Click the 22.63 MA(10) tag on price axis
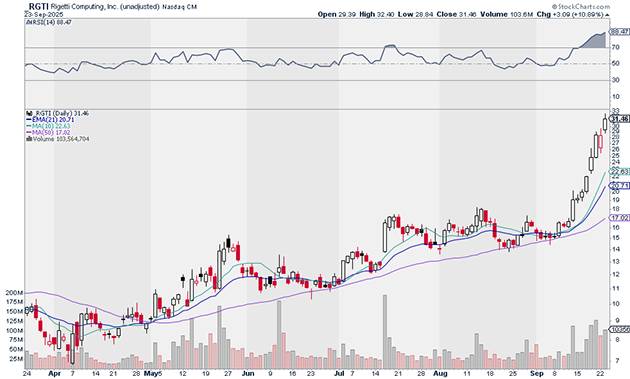Viewport: 630px width, 379px height. (620, 172)
